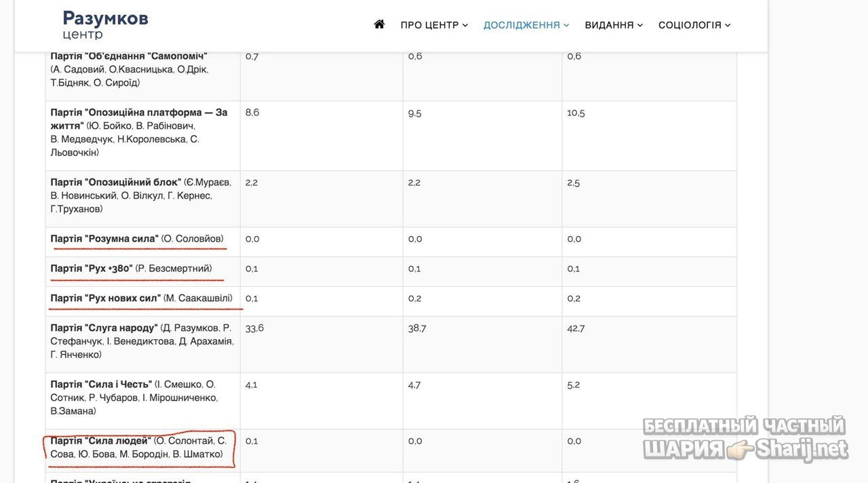Expand chevron next to СОЦІОЛОГІЯ
Viewport: 868px width, 483px height.
(728, 25)
